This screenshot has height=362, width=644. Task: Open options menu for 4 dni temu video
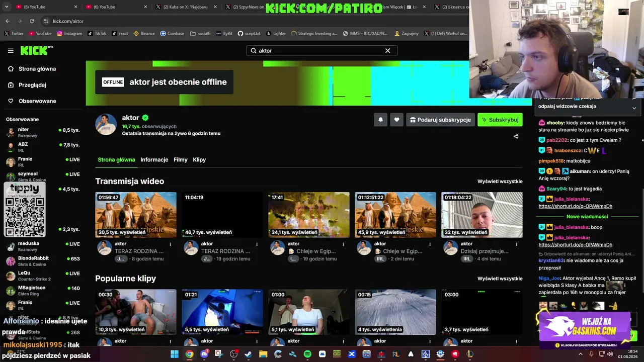pyautogui.click(x=517, y=244)
